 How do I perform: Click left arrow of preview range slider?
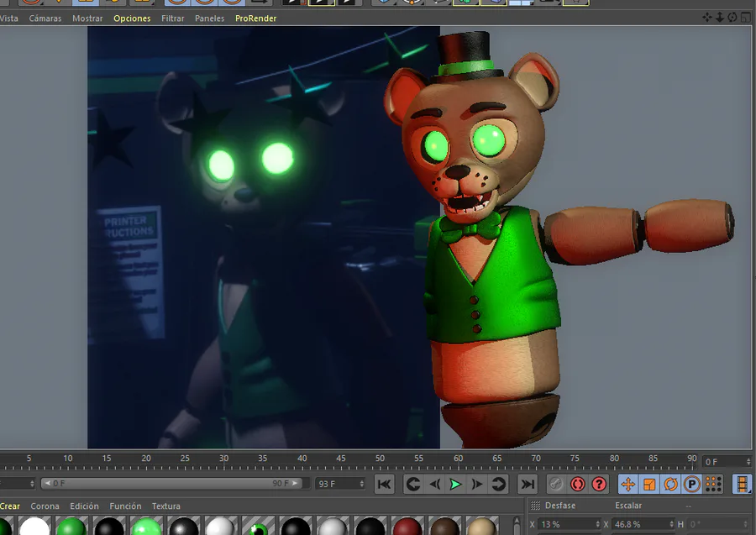(47, 483)
